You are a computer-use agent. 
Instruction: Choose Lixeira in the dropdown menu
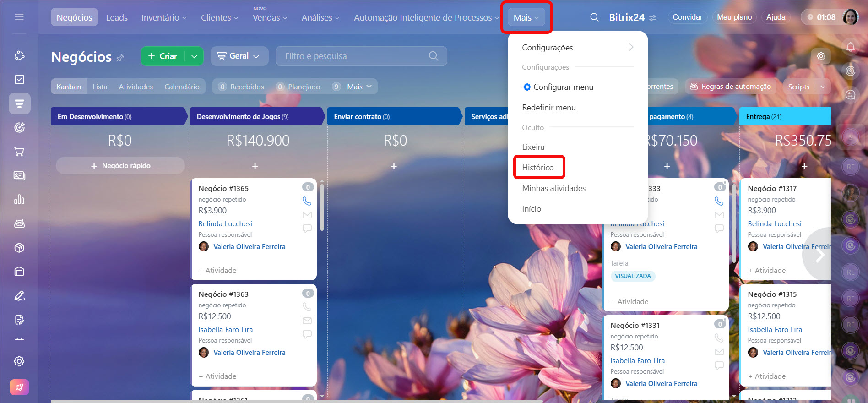coord(533,147)
